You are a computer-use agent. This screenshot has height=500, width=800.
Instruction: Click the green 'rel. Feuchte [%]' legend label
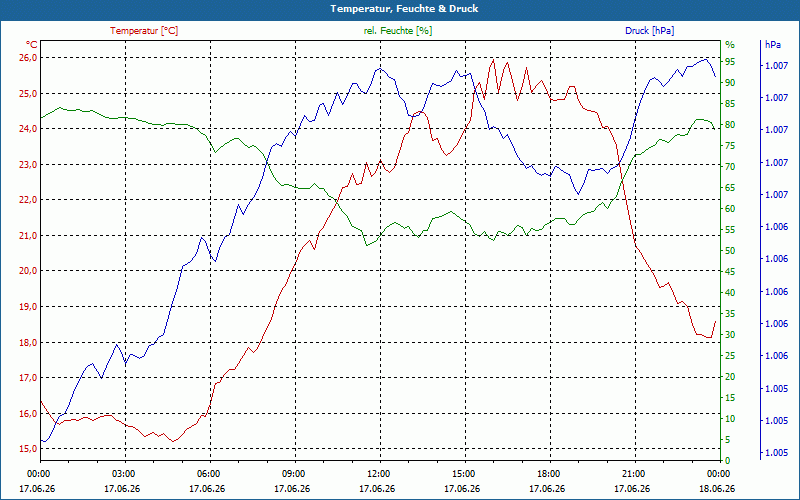(x=397, y=31)
